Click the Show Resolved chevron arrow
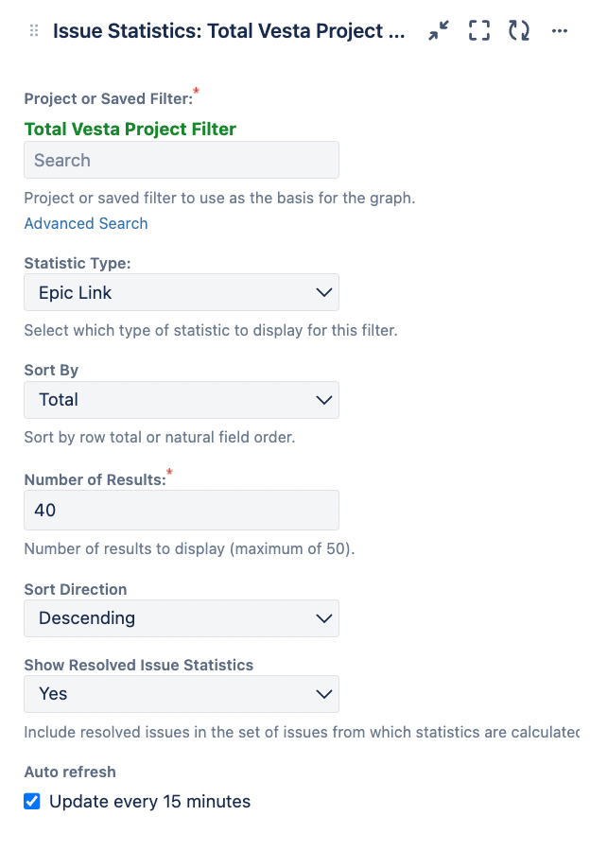Viewport: 590px width, 868px height. 323,694
